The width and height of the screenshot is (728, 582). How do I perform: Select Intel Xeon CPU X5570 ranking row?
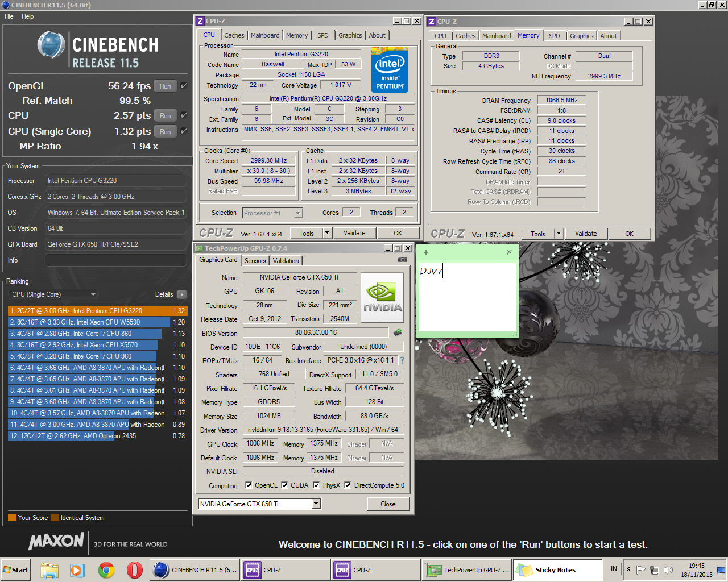coord(97,345)
